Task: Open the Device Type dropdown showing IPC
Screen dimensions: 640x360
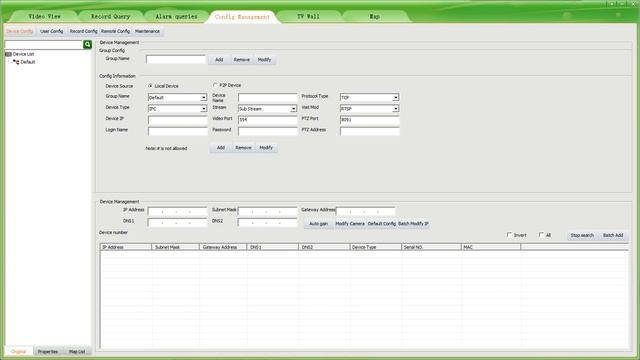Action: [x=177, y=109]
